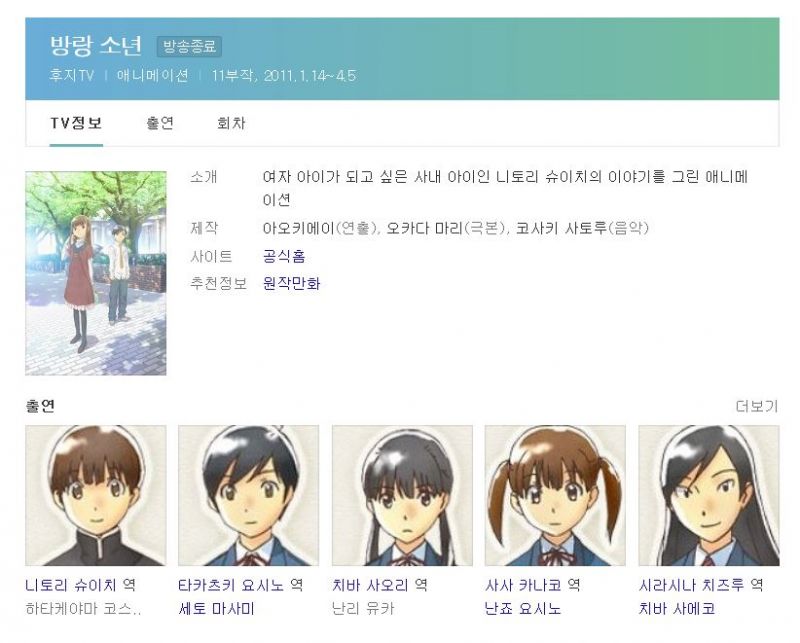Open voice actor 난죠 요시노 link
Screen dimensions: 800x643
(x=523, y=609)
